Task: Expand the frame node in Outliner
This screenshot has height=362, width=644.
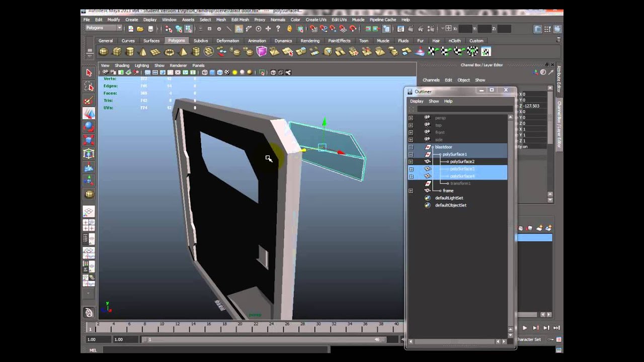Action: pyautogui.click(x=411, y=191)
